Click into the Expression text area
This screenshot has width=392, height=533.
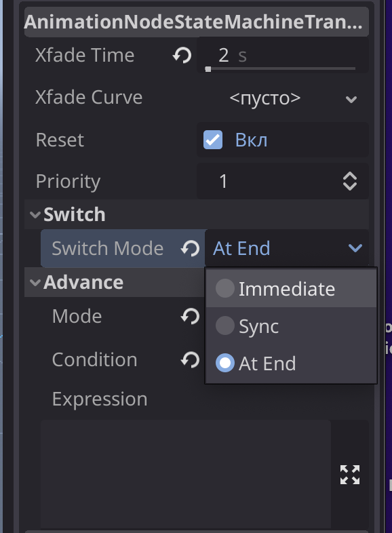tap(186, 474)
